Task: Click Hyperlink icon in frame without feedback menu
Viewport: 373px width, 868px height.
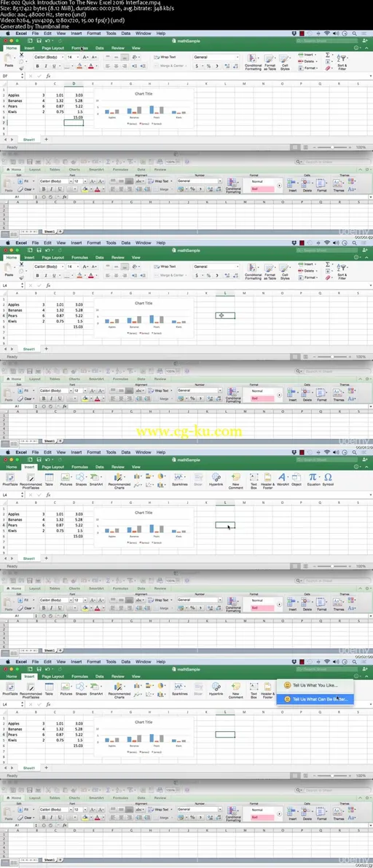Action: [216, 479]
